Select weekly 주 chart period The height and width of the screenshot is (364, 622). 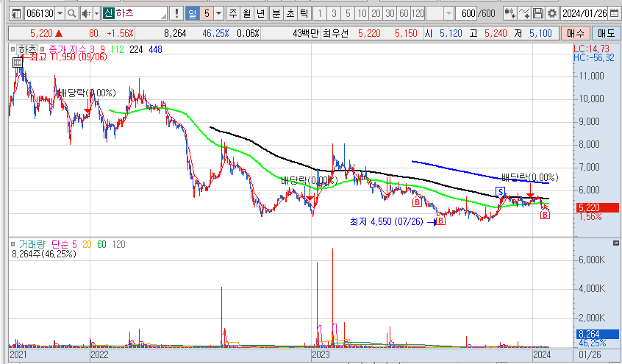pyautogui.click(x=233, y=13)
